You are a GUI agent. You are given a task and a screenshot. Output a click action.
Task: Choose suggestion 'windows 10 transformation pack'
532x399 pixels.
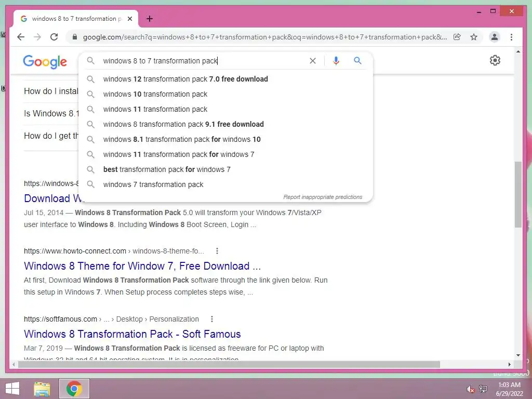(225, 94)
